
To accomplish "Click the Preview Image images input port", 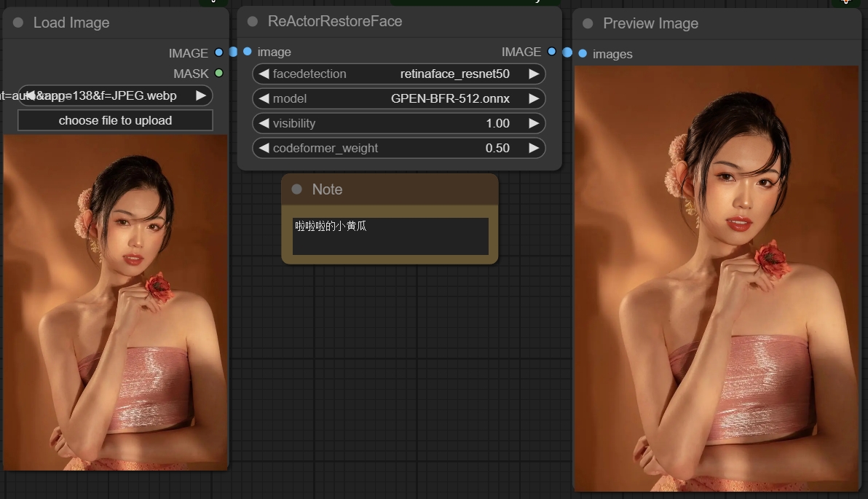I will pyautogui.click(x=583, y=54).
